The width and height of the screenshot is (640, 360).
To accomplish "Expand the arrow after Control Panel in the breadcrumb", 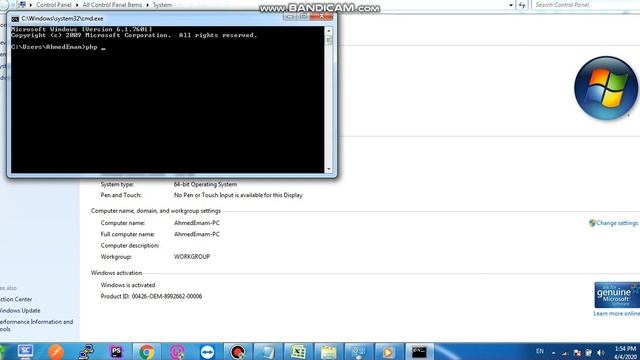I will coord(77,5).
